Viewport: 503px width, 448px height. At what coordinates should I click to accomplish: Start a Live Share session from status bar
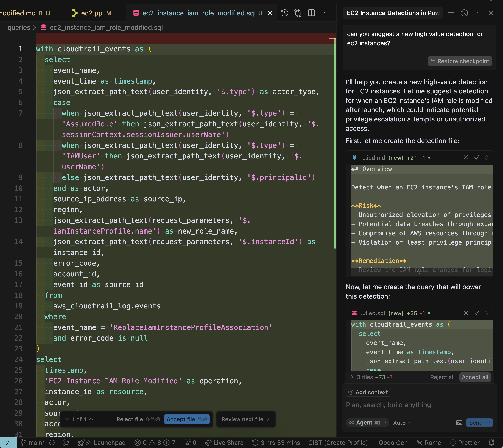pyautogui.click(x=224, y=442)
